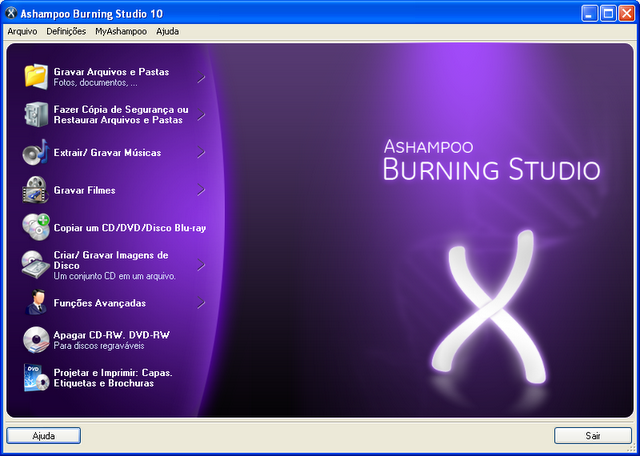Expand the Criar/ Gravar Imagens de Disco arrow
This screenshot has height=456, width=640.
click(x=201, y=265)
